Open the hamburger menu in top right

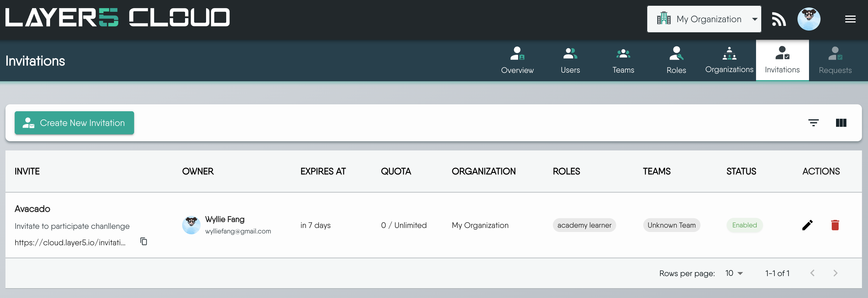(850, 19)
